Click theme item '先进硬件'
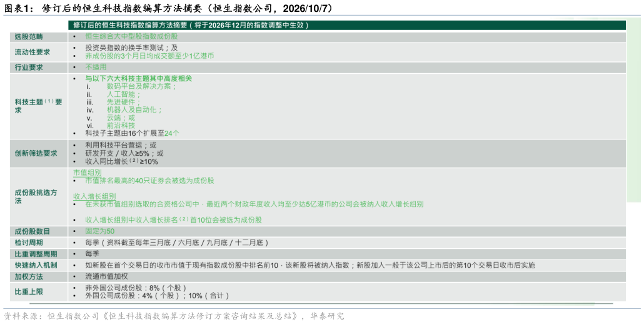The image size is (644, 324). click(x=124, y=102)
